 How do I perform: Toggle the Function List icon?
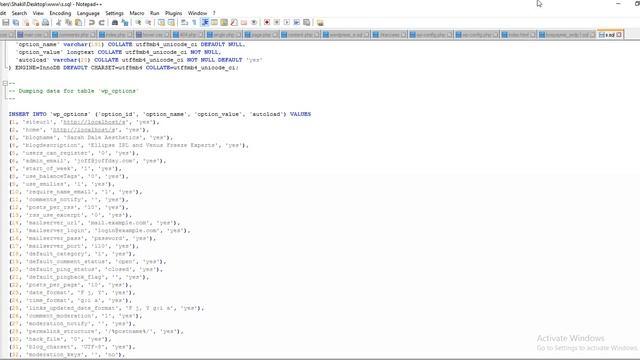point(234,22)
